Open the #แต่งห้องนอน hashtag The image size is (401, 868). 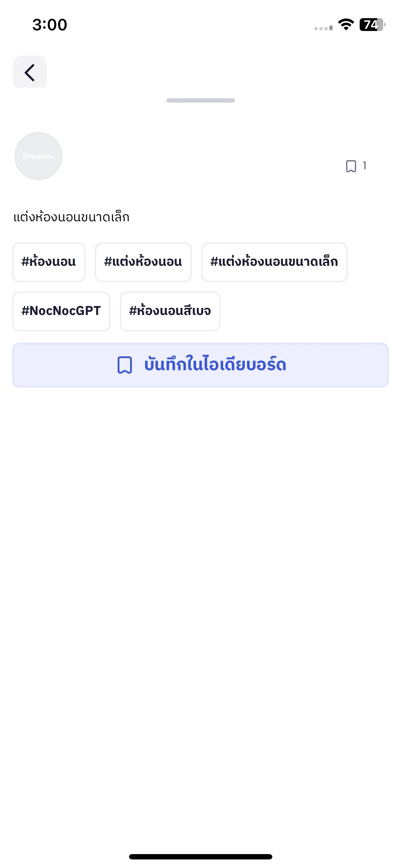coord(143,262)
